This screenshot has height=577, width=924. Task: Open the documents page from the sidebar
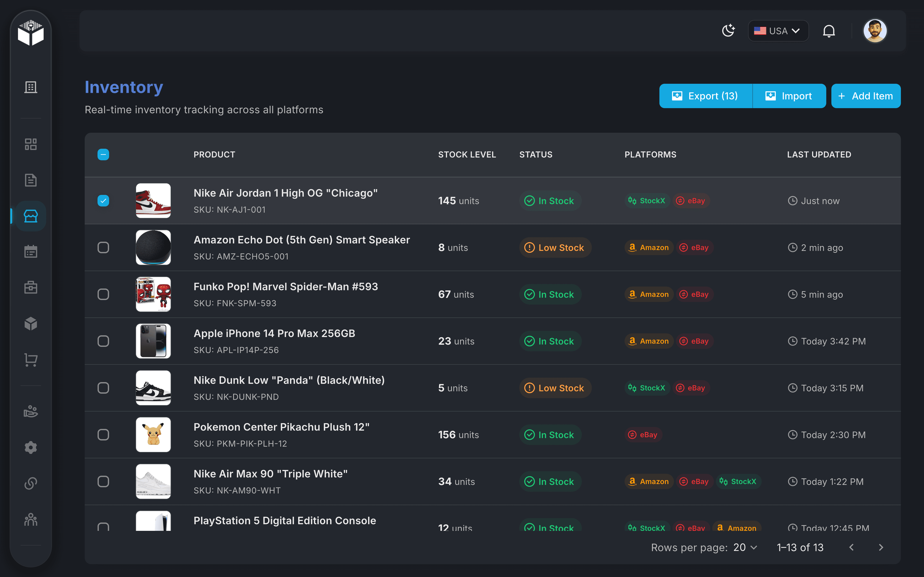tap(31, 180)
